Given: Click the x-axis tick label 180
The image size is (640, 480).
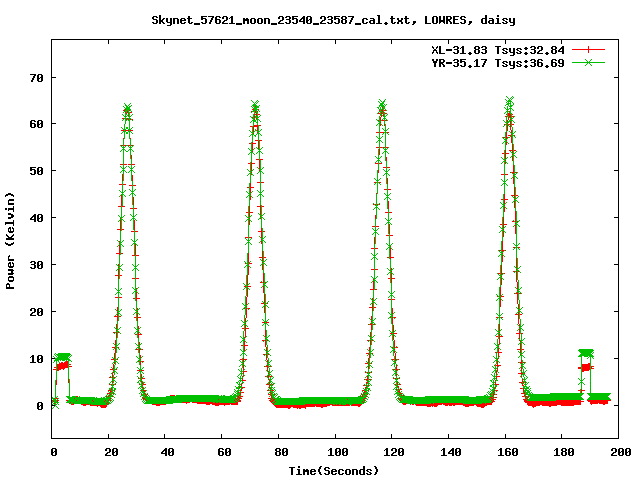Looking at the screenshot, I should pos(564,452).
